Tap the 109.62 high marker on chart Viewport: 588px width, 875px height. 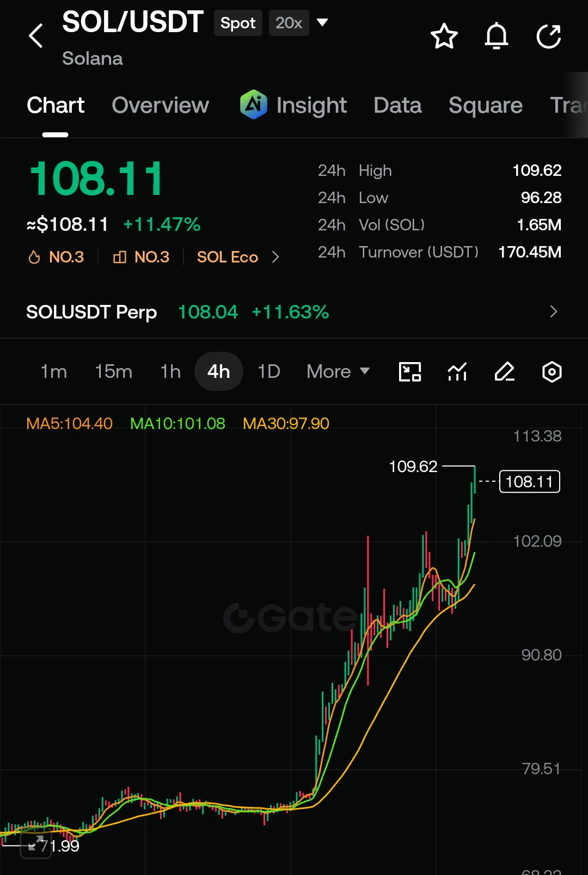pyautogui.click(x=413, y=466)
